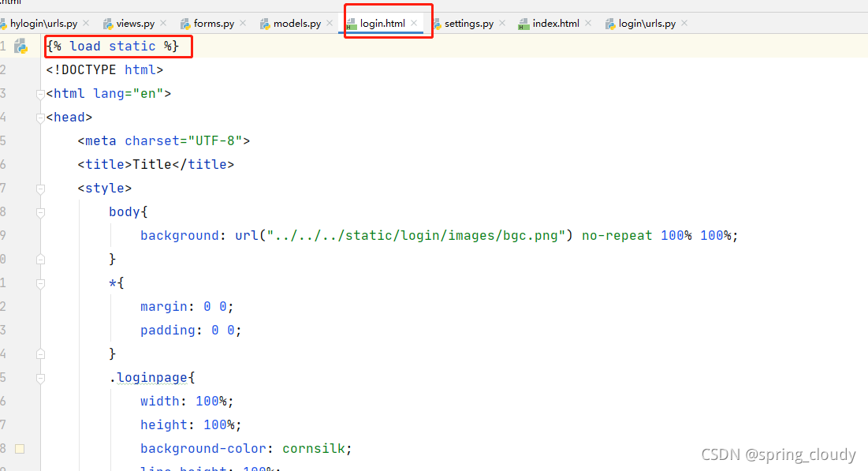Click the Python gutter icon on line 1

[x=21, y=46]
